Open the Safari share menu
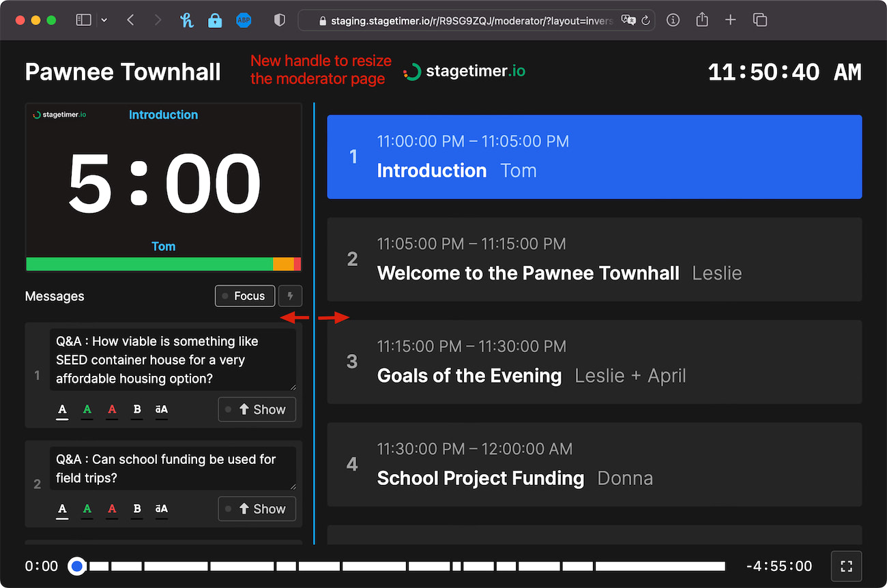Screen dimensions: 887x588 pyautogui.click(x=702, y=20)
